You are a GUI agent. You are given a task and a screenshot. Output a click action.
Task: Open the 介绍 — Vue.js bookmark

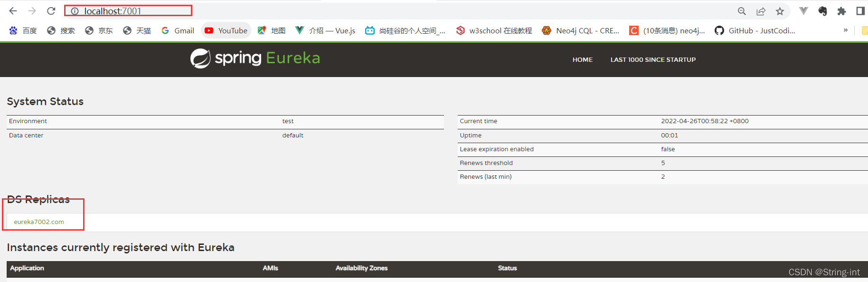325,30
